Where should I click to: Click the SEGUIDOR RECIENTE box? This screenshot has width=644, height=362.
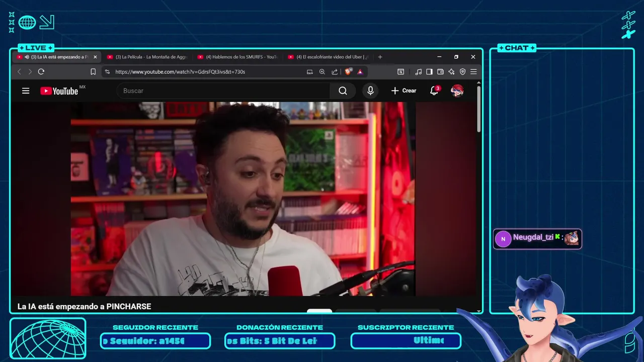[x=155, y=341]
